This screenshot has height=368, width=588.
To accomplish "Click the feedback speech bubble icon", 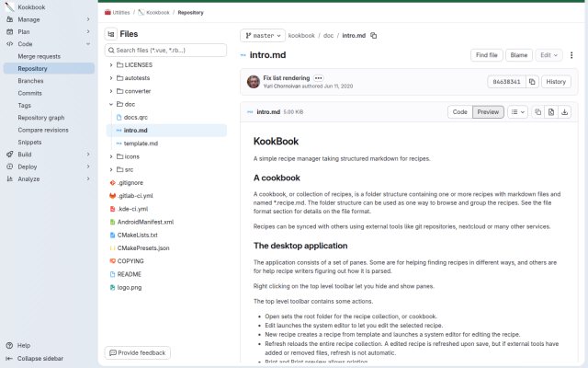I will coord(112,353).
